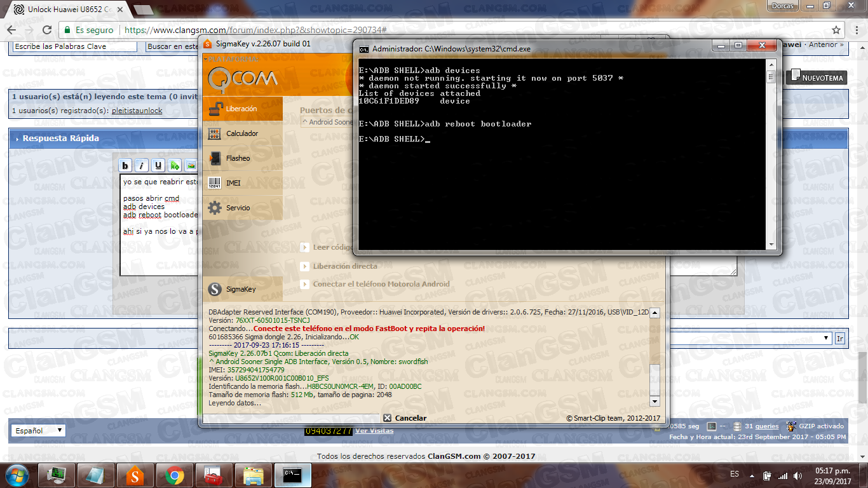868x488 pixels.
Task: Toggle Underline formatting in reply editor
Action: point(158,166)
